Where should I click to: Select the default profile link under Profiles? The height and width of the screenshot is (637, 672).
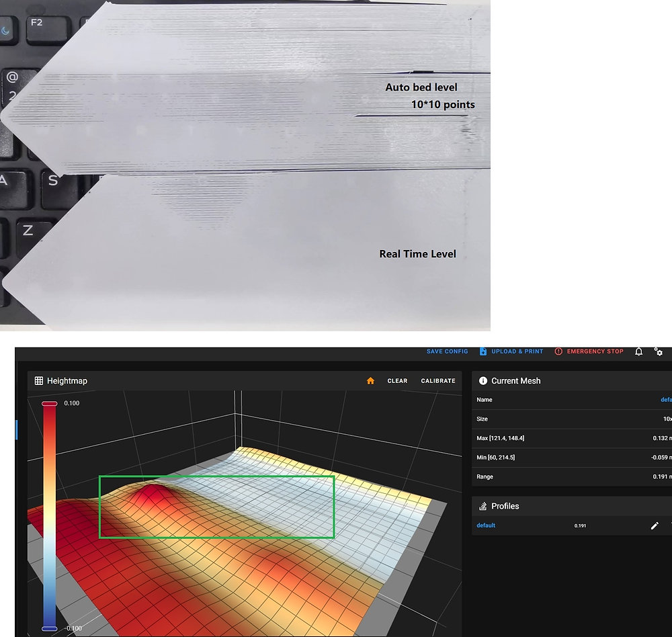pyautogui.click(x=485, y=525)
